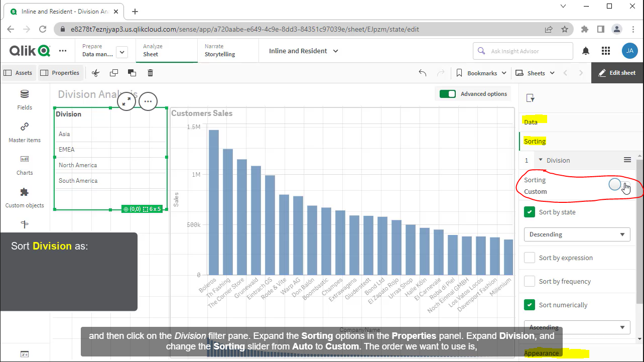
Task: Uncheck Sort numerically
Action: (530, 305)
